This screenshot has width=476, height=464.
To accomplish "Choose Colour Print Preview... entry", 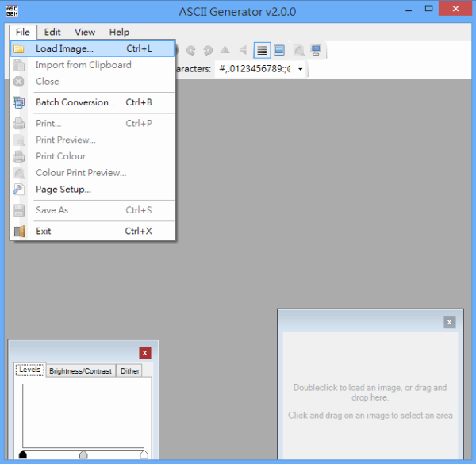I will tap(93, 173).
